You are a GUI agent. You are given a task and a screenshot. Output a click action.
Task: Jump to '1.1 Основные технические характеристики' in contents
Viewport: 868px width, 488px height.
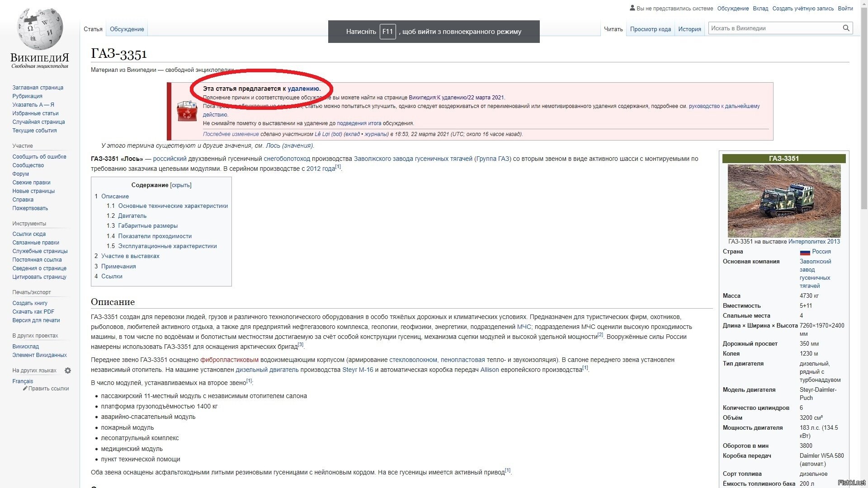(167, 206)
